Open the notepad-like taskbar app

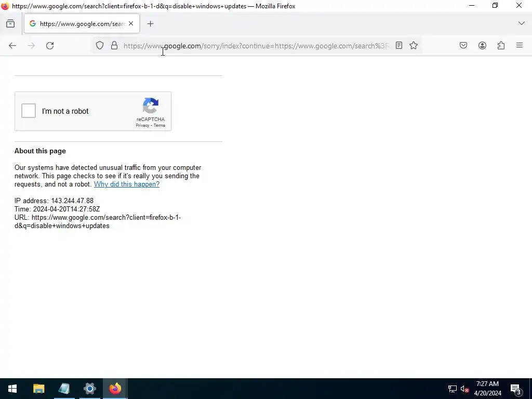click(64, 389)
